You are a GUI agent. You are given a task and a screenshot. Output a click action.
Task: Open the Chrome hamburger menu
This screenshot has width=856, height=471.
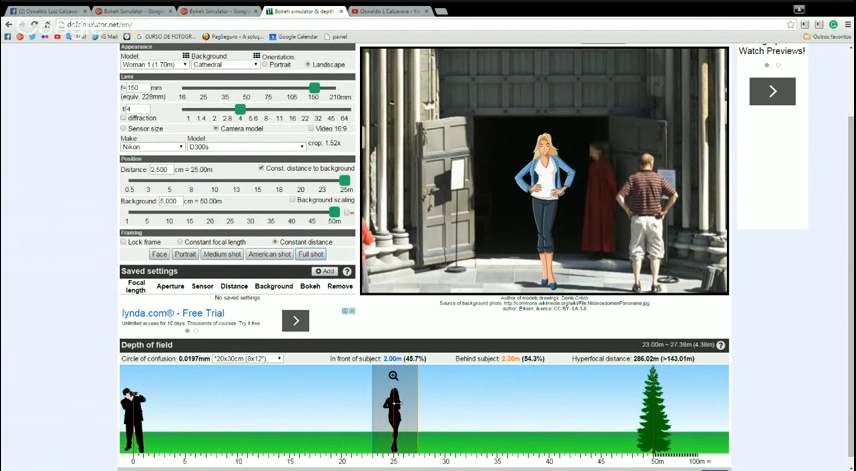click(847, 25)
